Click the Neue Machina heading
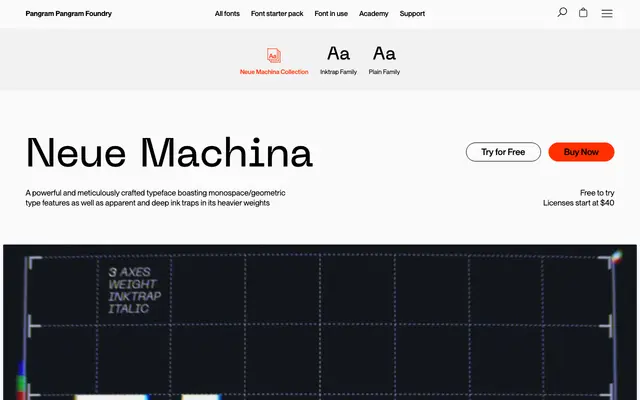This screenshot has height=400, width=640. (x=169, y=153)
